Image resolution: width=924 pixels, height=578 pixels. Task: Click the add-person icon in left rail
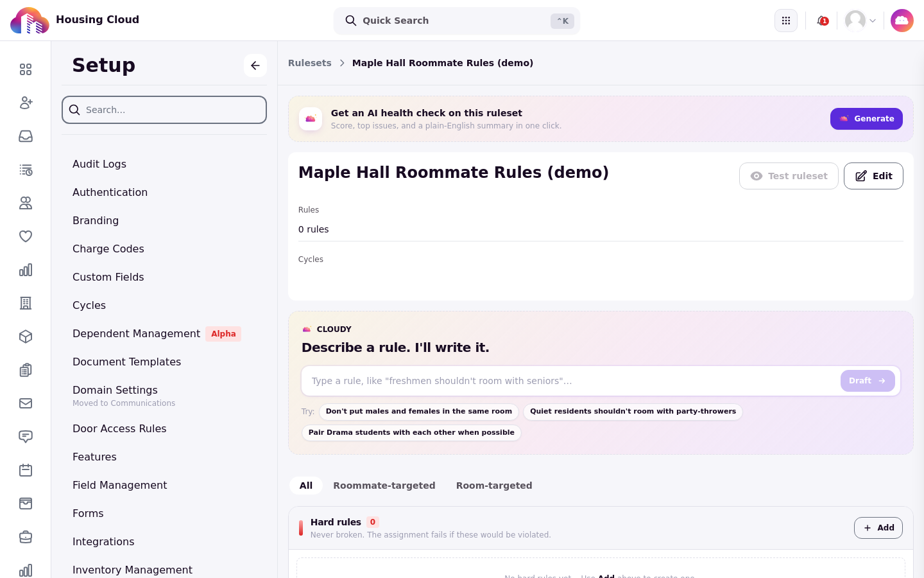tap(26, 103)
